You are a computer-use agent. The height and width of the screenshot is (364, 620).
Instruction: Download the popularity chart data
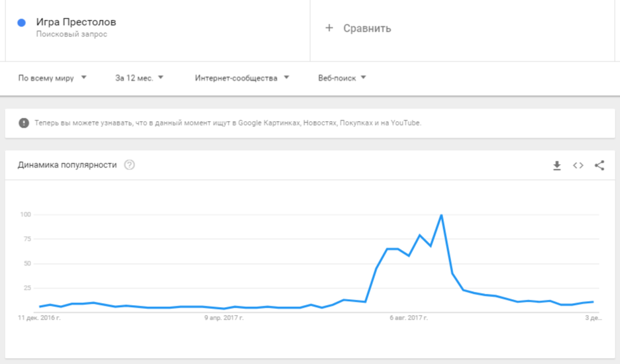coord(556,165)
